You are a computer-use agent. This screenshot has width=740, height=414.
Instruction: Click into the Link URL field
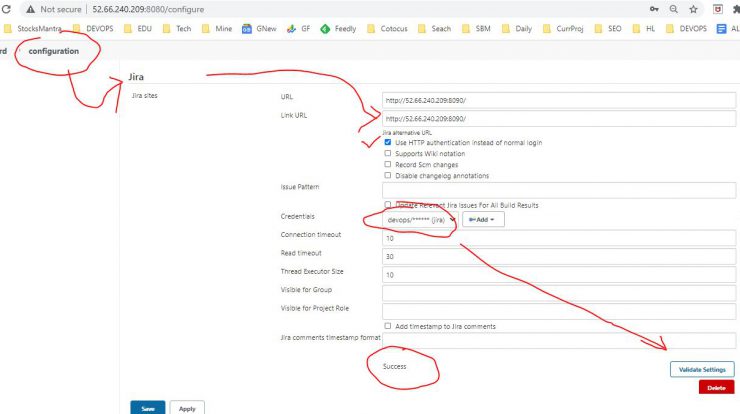click(559, 118)
